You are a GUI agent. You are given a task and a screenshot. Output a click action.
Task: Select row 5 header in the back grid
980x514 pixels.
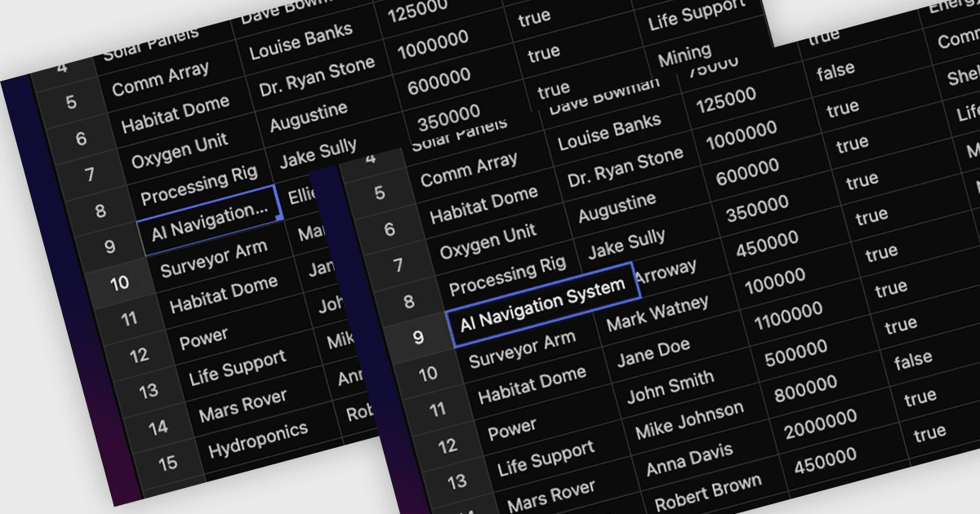(71, 102)
